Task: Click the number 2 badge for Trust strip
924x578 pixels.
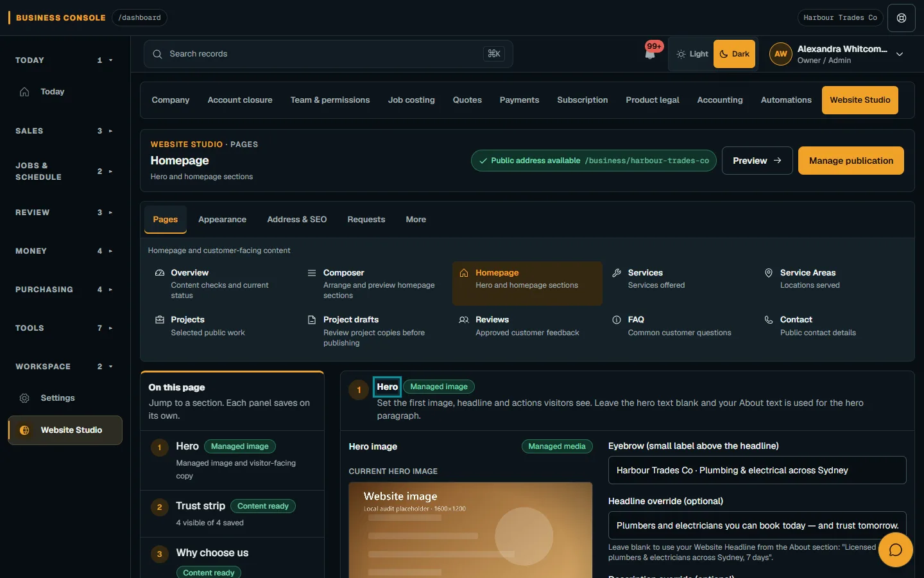Action: [x=160, y=507]
